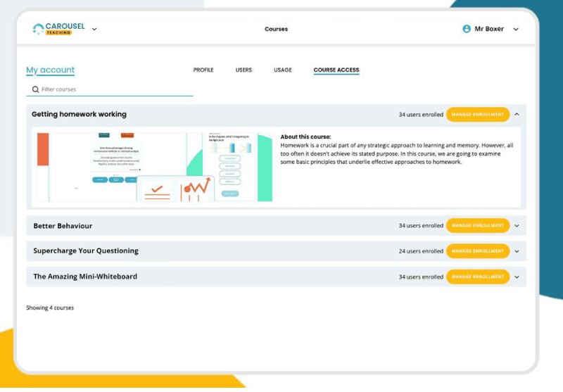Image resolution: width=563 pixels, height=392 pixels.
Task: Open the Courses page link
Action: point(276,29)
